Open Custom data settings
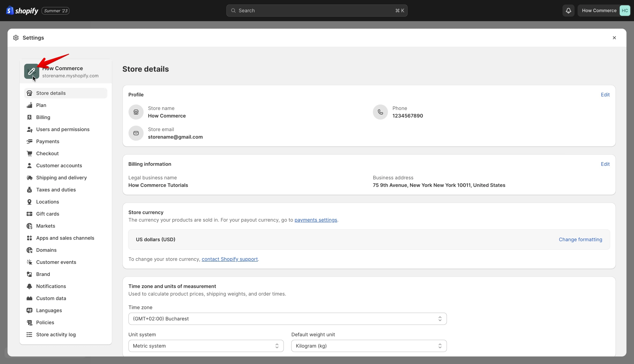Image resolution: width=634 pixels, height=364 pixels. point(66,298)
